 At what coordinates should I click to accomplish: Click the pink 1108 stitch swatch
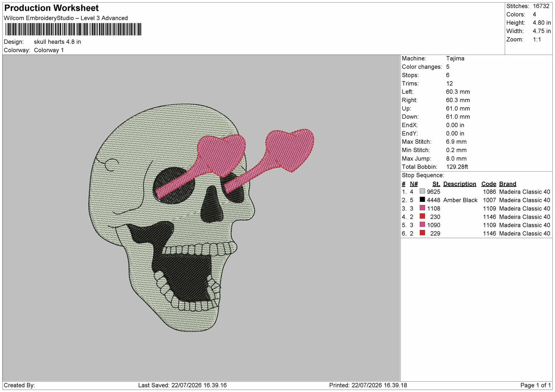point(422,208)
